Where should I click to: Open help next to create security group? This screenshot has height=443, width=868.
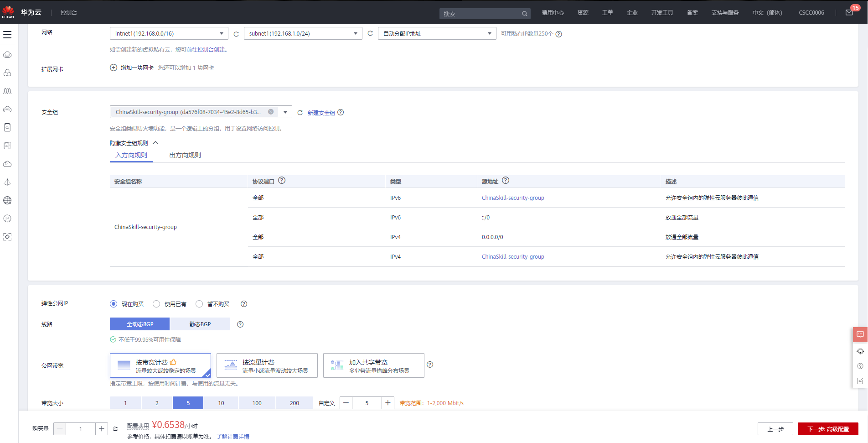point(341,112)
